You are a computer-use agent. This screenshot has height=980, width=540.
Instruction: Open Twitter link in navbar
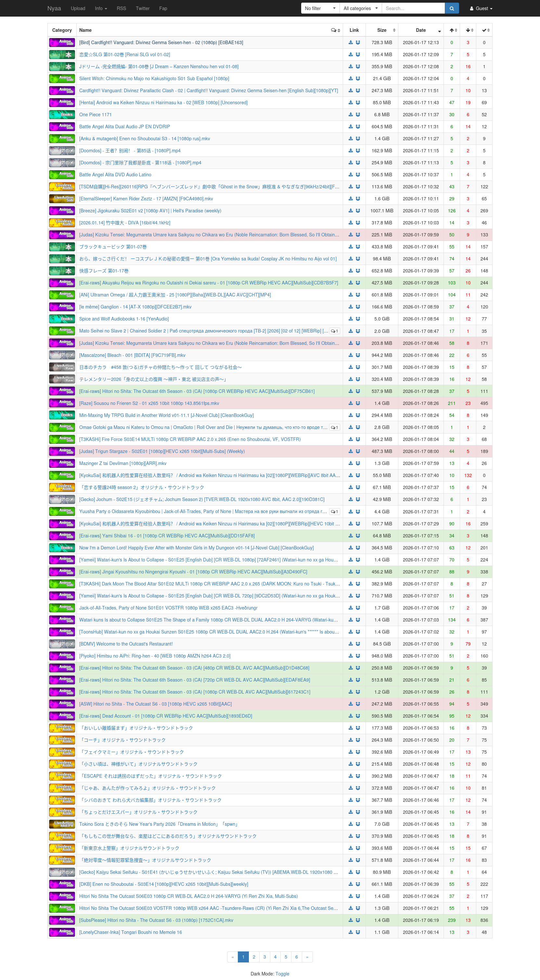point(143,8)
